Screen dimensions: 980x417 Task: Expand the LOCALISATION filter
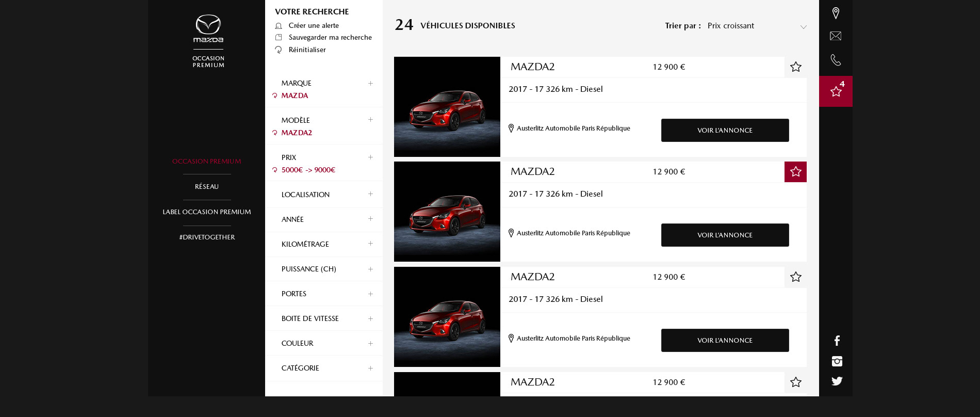click(370, 194)
